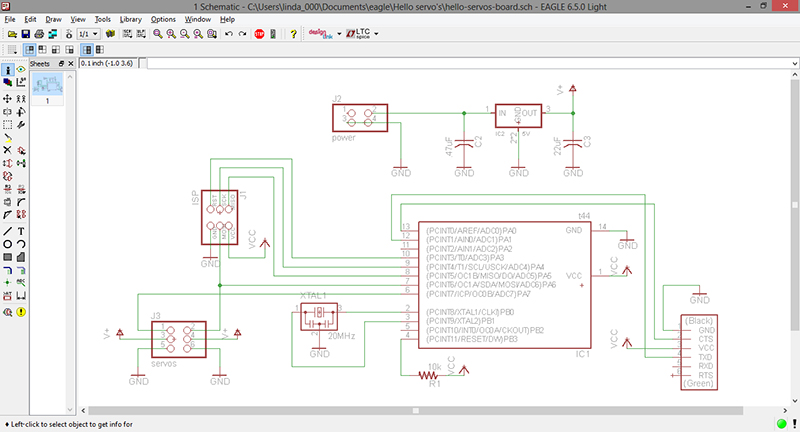Click the Print icon in the toolbar
The height and width of the screenshot is (432, 800).
click(x=39, y=34)
